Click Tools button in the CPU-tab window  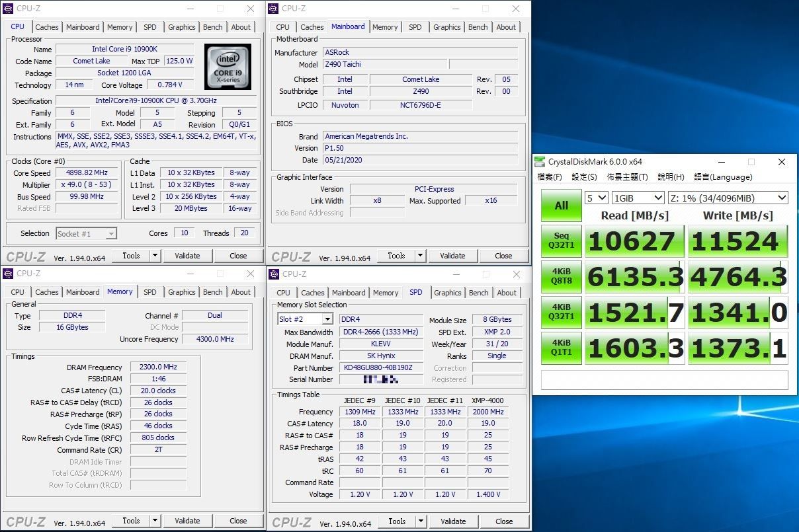(x=131, y=256)
